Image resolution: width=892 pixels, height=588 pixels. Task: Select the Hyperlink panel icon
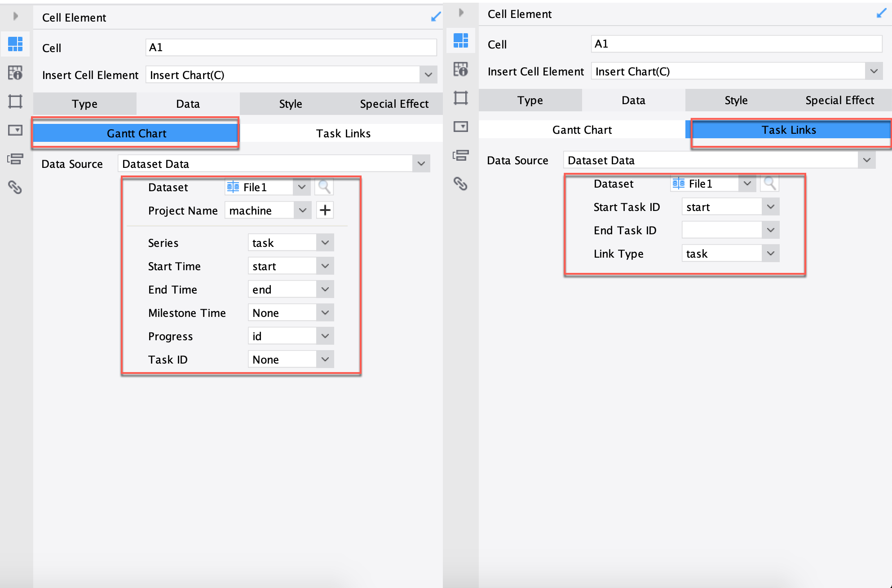(15, 188)
